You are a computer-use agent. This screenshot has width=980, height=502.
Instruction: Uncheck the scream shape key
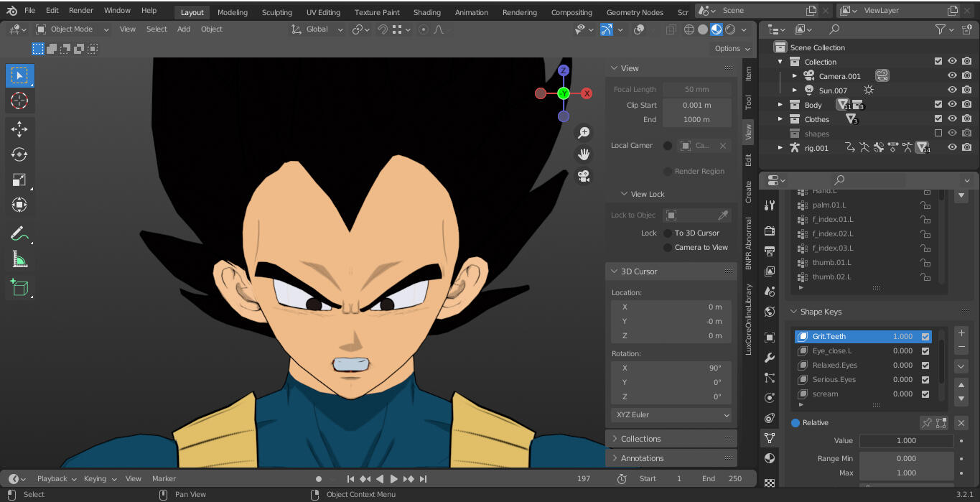point(925,394)
